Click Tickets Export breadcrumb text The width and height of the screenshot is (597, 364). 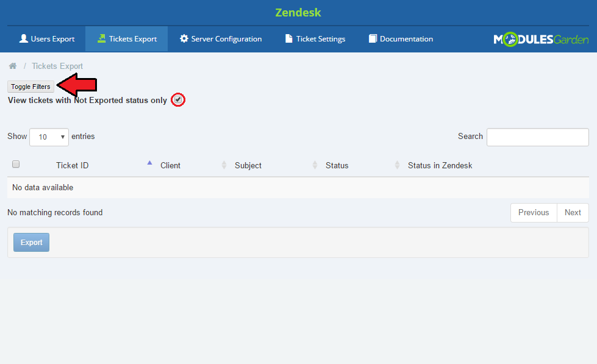(57, 66)
